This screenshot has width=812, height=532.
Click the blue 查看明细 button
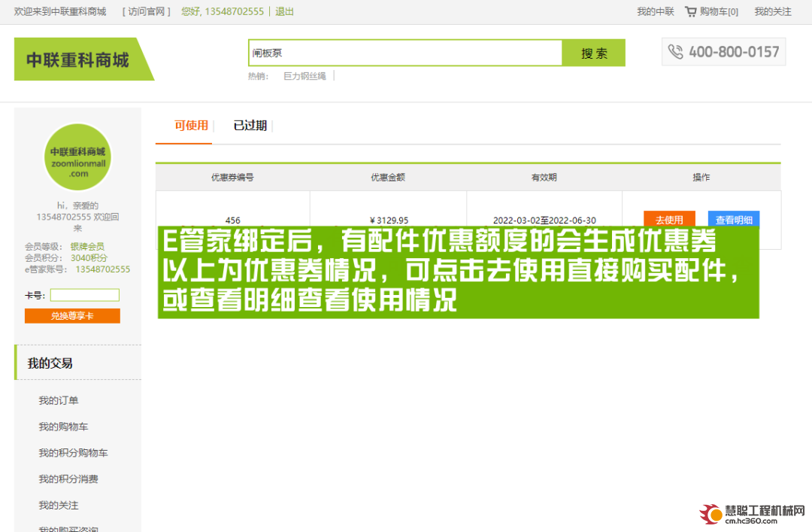pyautogui.click(x=734, y=219)
